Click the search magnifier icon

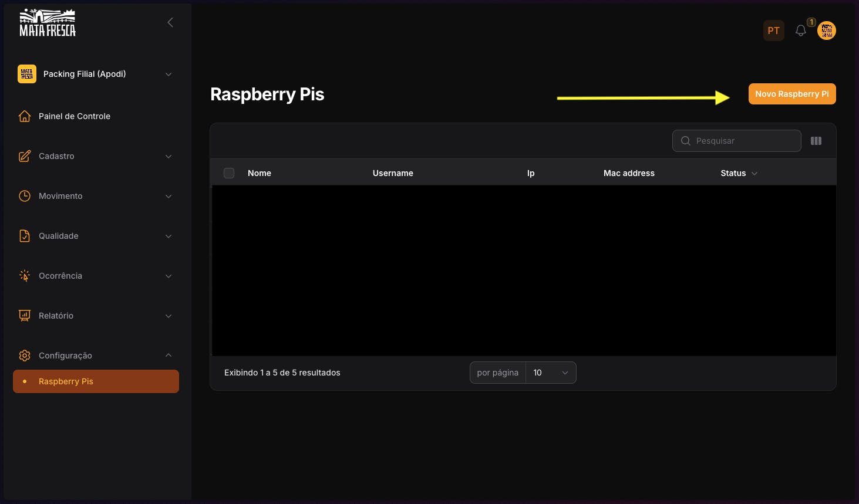(x=685, y=141)
